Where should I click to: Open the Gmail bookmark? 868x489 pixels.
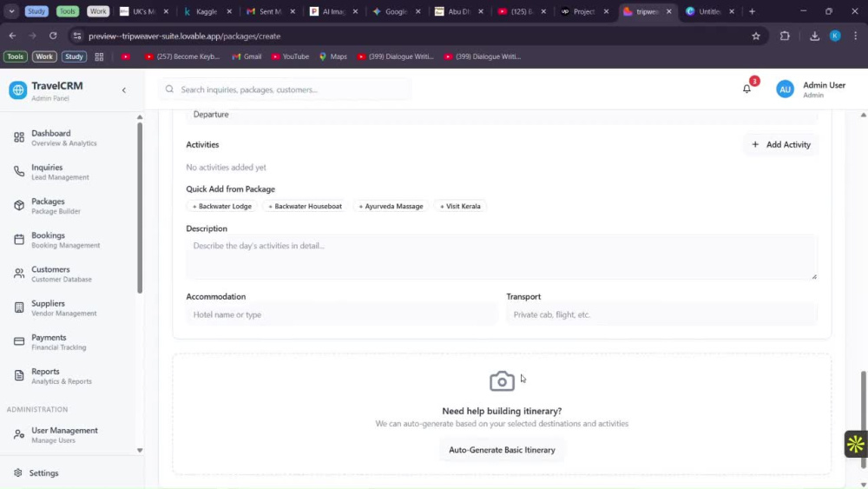(x=247, y=56)
